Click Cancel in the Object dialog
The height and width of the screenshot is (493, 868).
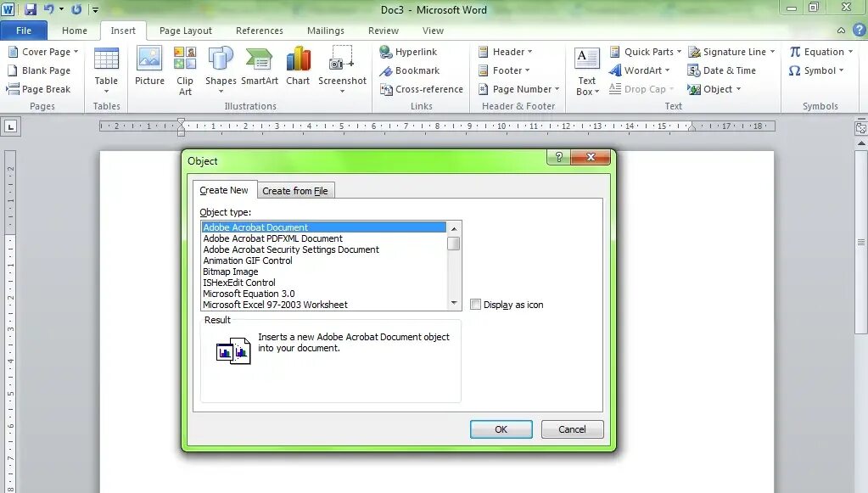click(x=572, y=429)
